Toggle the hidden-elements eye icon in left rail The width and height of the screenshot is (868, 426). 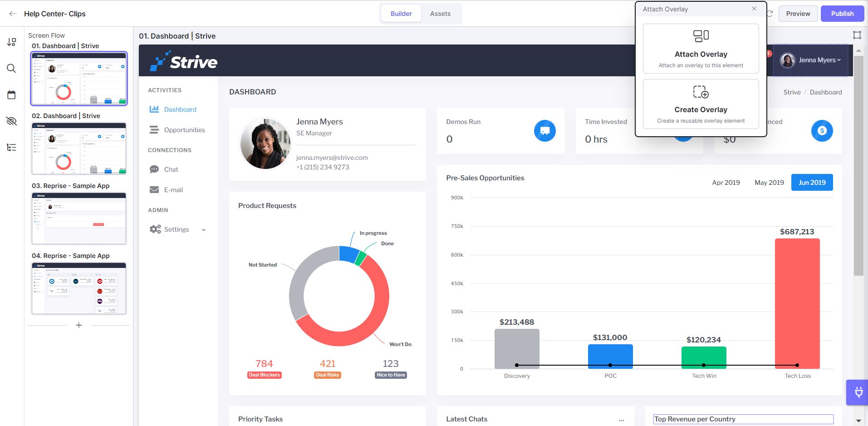point(12,121)
